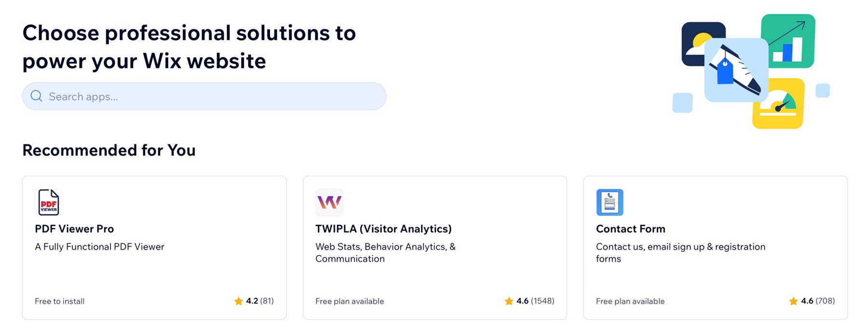
Task: Click the star icon beside 4.2 rating
Action: [238, 301]
